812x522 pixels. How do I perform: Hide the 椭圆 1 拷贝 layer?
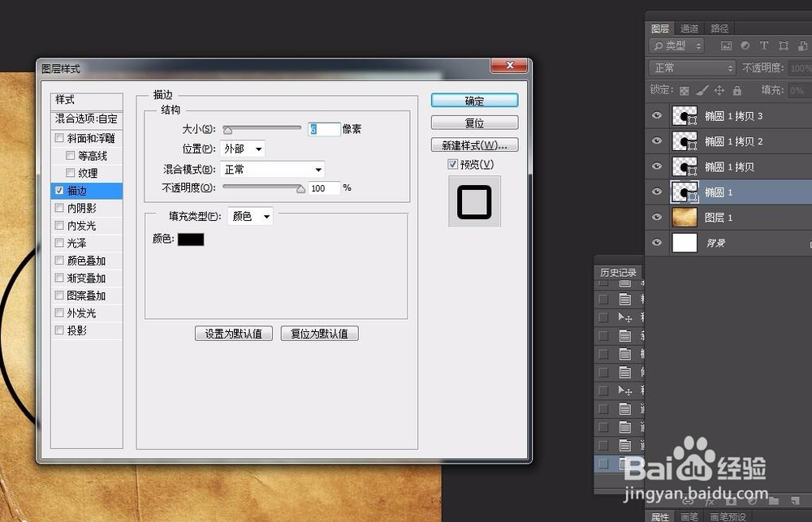click(x=657, y=166)
